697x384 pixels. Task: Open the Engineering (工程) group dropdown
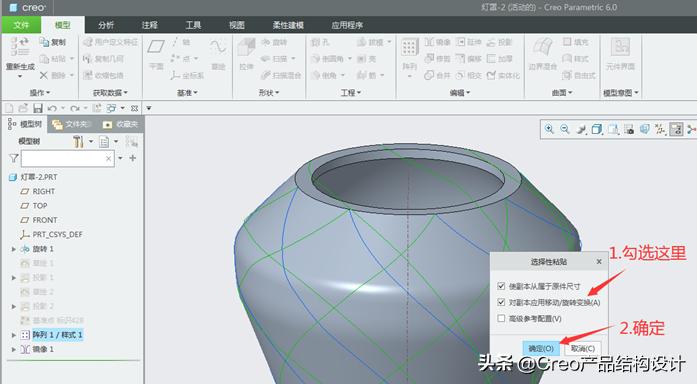pos(351,92)
